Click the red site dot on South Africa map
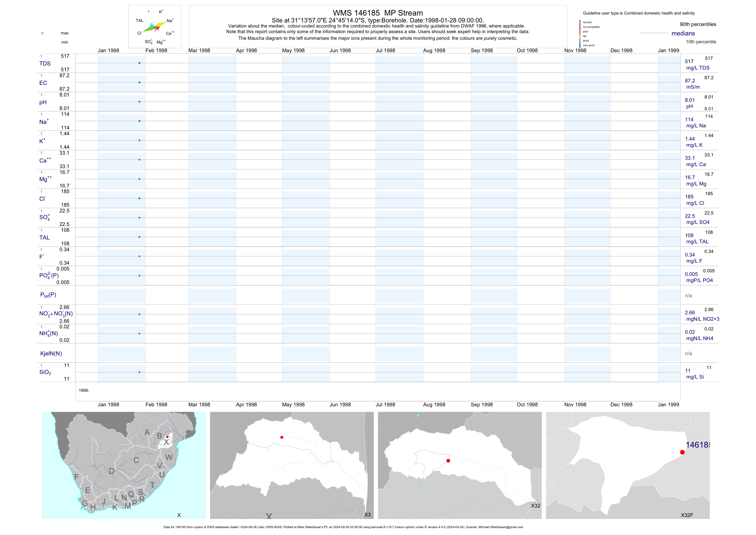 (x=167, y=437)
